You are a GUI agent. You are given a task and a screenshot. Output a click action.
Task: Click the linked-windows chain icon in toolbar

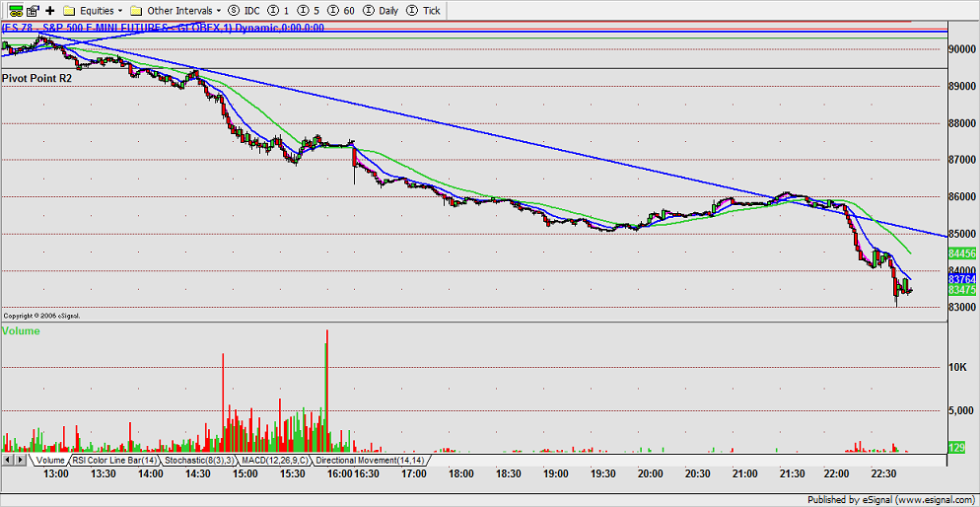[17, 10]
